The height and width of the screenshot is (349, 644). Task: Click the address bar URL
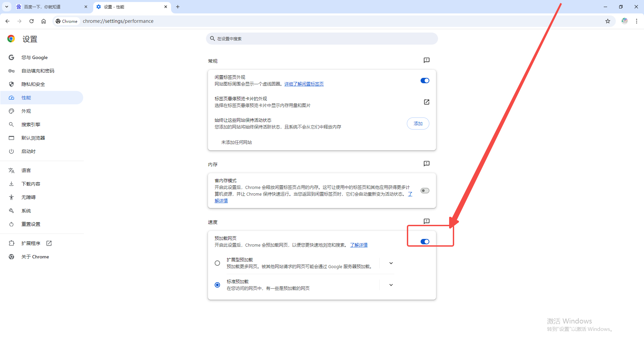tap(118, 21)
